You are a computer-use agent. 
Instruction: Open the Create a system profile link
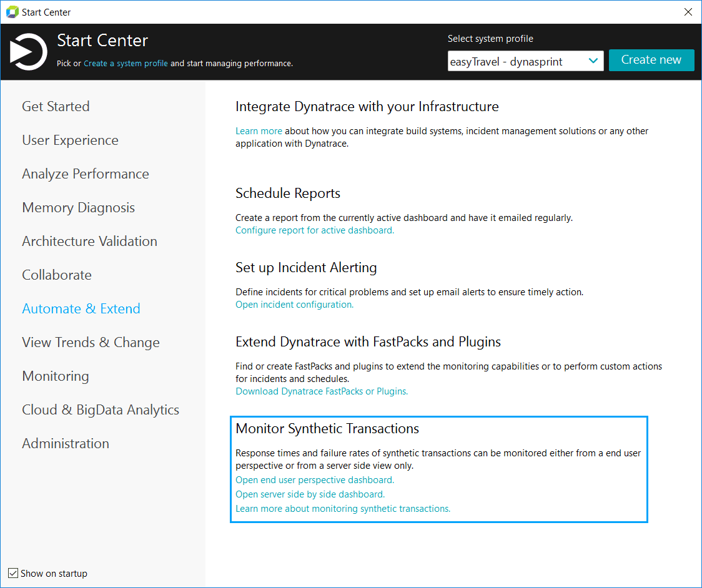tap(126, 64)
